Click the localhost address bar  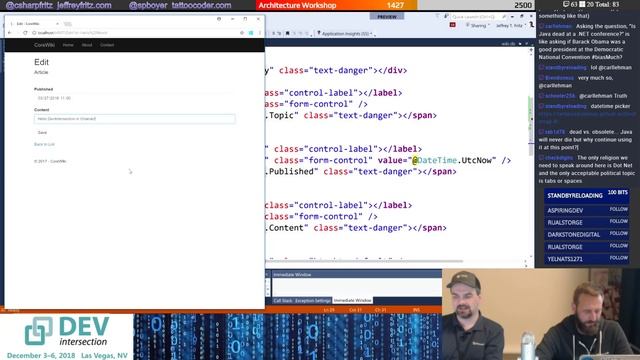pos(135,33)
